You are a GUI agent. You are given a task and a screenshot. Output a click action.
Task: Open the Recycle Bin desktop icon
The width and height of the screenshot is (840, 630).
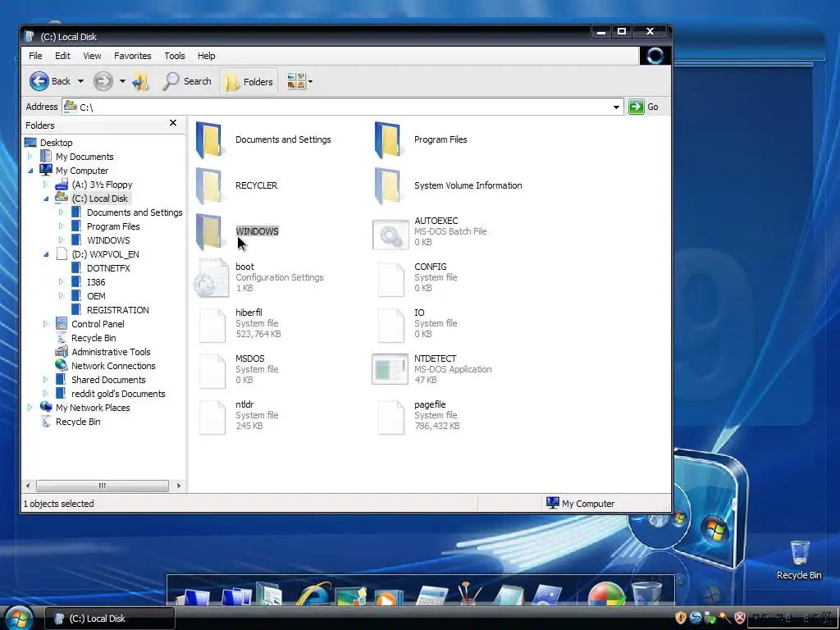click(799, 559)
